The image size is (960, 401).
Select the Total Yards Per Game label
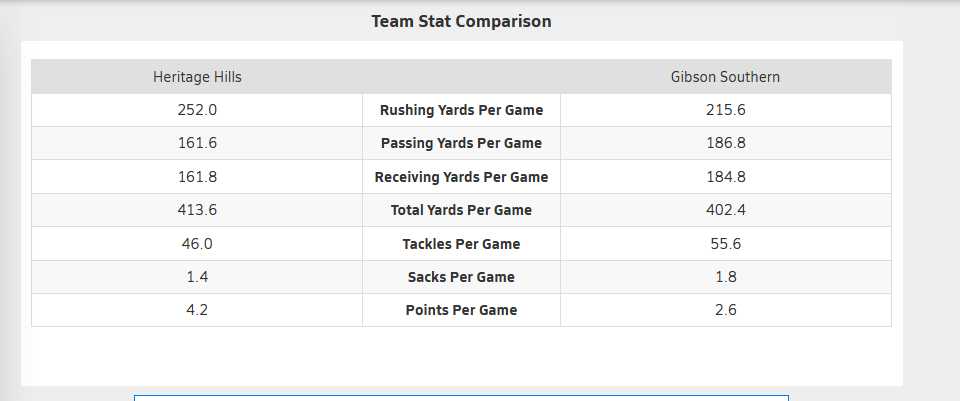pos(461,210)
